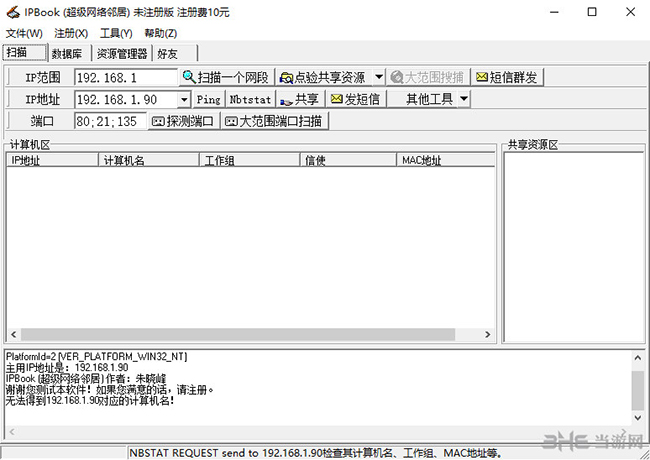This screenshot has height=460, width=650.
Task: Click the 端口 input field
Action: (110, 121)
